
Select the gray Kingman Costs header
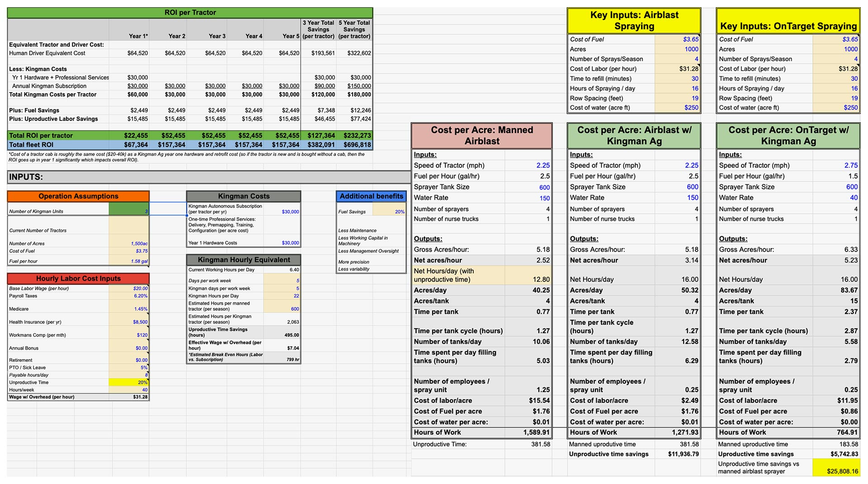click(x=243, y=196)
